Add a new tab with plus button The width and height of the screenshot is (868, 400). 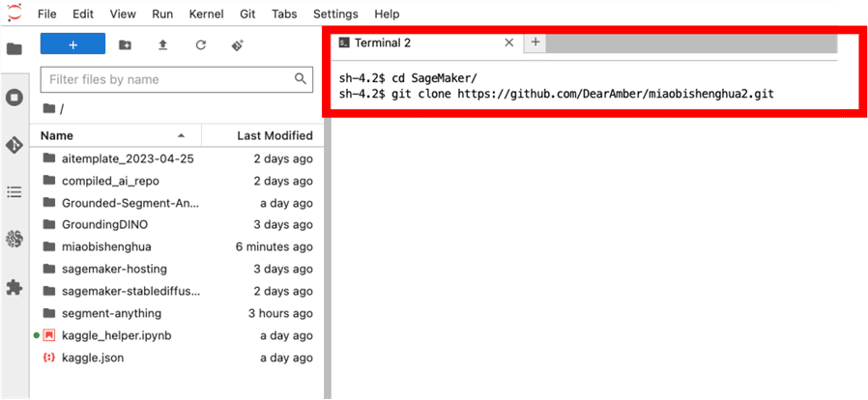tap(535, 43)
